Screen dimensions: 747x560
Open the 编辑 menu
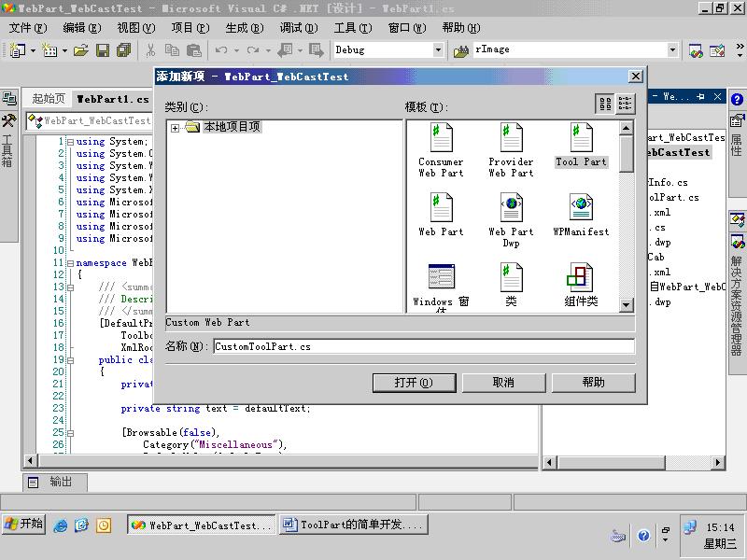(82, 28)
